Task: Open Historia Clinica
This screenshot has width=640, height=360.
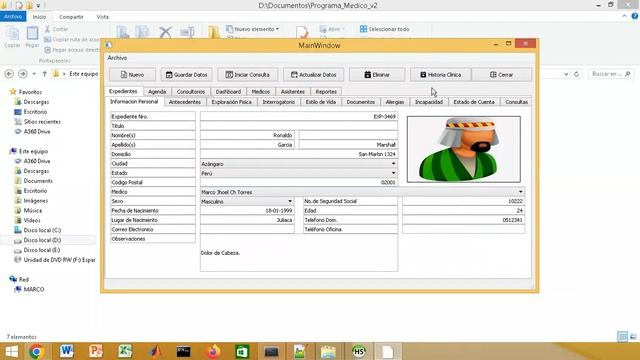Action: pyautogui.click(x=441, y=75)
